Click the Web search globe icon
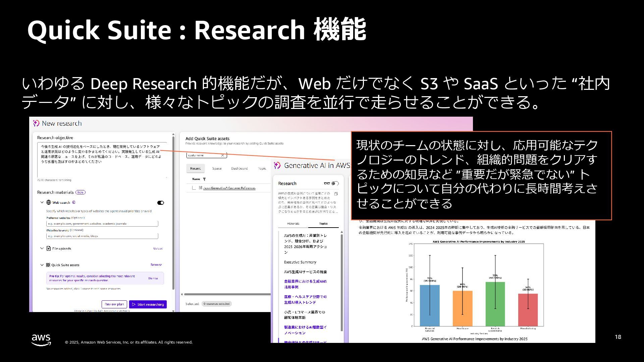644x362 pixels. point(49,202)
